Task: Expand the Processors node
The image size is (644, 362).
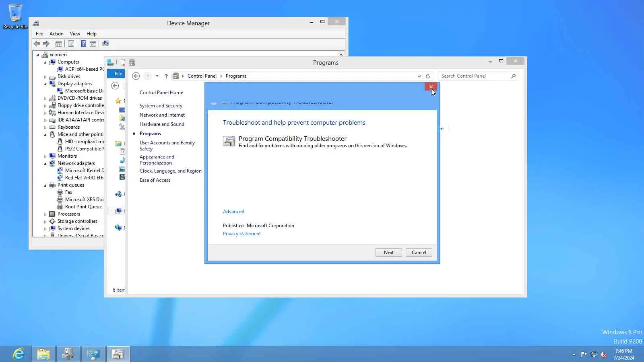Action: point(45,214)
